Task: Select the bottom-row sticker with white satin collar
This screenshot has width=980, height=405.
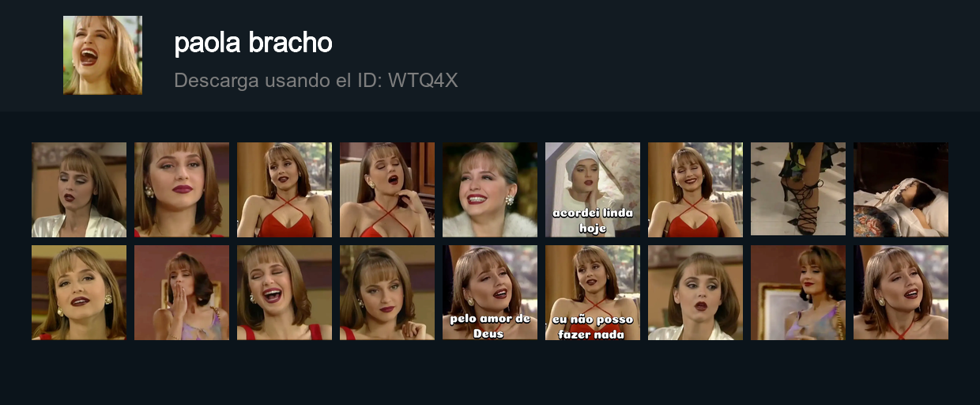Action: [x=695, y=293]
